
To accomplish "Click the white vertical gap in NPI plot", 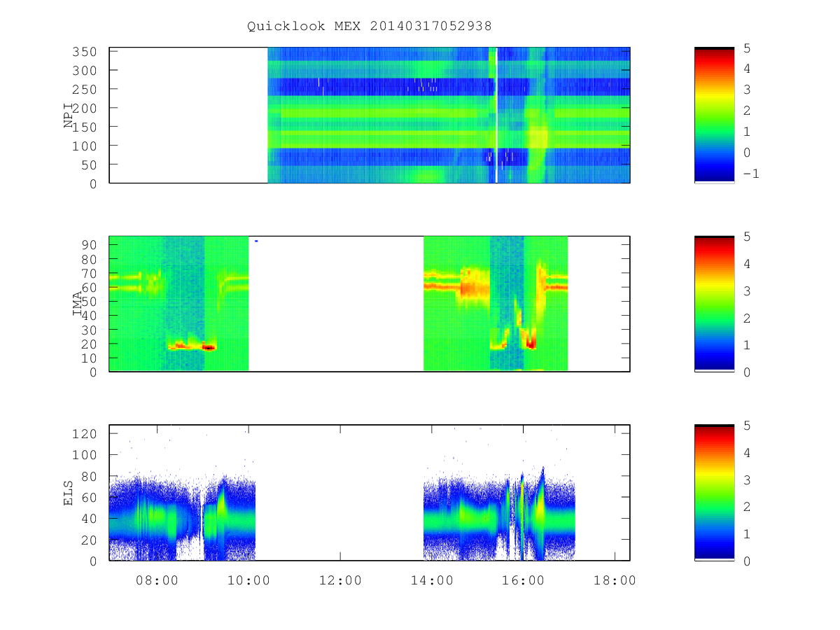I will tap(496, 115).
